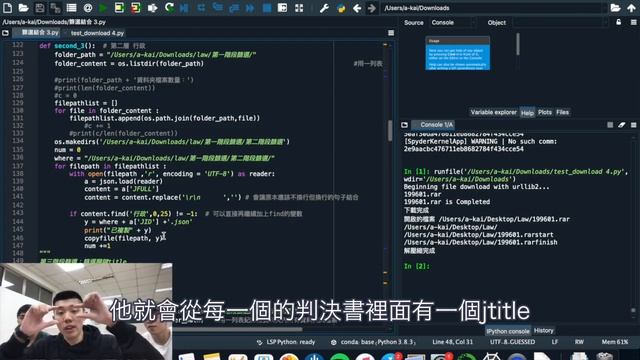
Task: Open the Files tab
Action: click(x=562, y=112)
